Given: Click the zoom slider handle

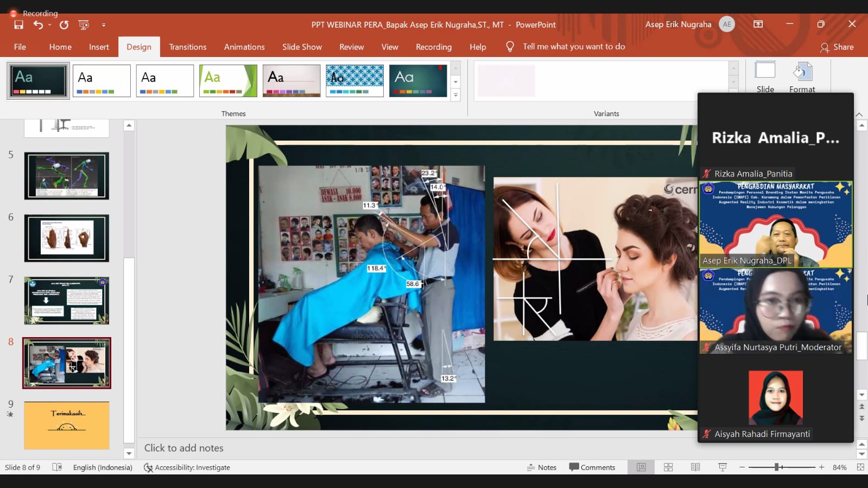Looking at the screenshot, I should [x=777, y=467].
